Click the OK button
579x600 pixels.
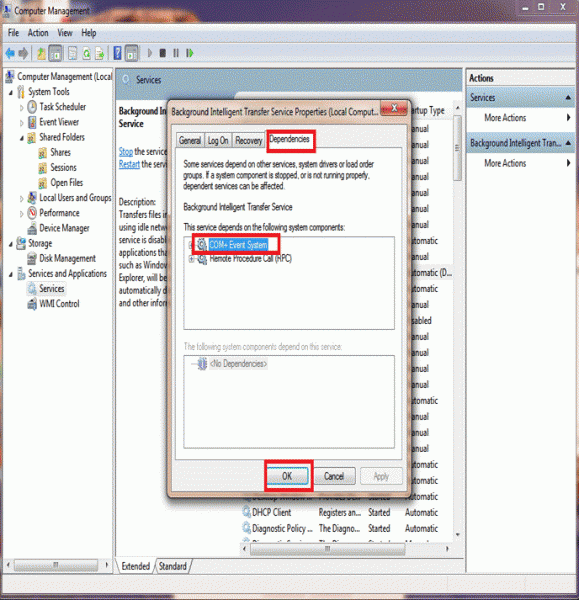coord(287,476)
